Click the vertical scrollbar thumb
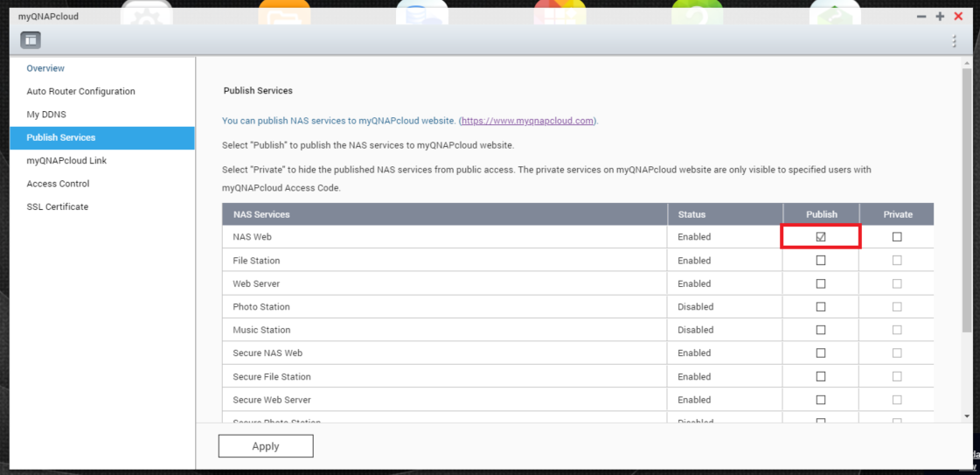Viewport: 980px width, 475px height. 968,199
